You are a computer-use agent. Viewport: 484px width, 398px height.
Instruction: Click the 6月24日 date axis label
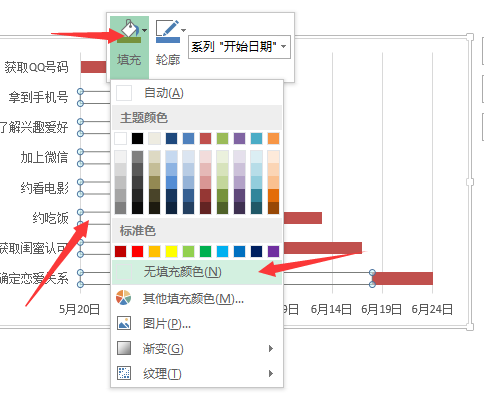pyautogui.click(x=432, y=309)
